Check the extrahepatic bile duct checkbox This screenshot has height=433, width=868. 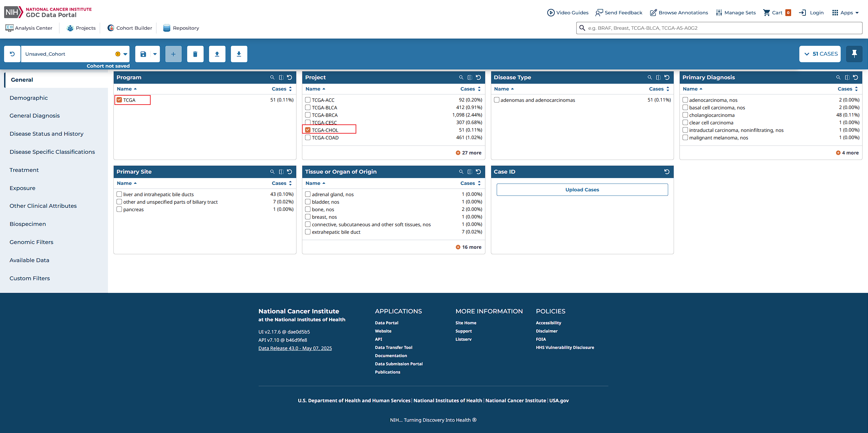coord(308,232)
